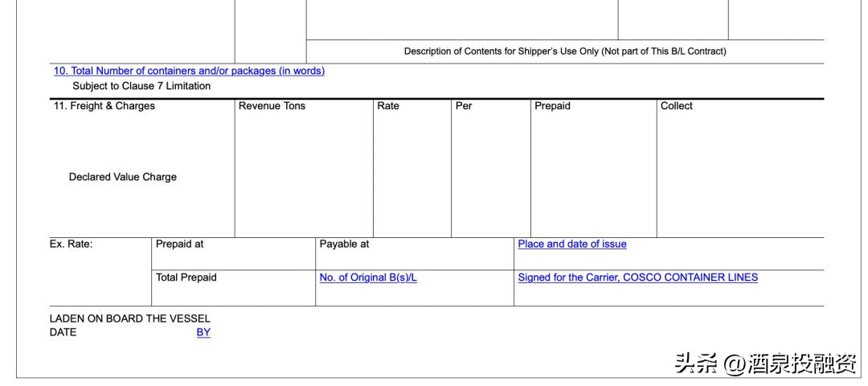Click the Place and date of issue link
This screenshot has height=386, width=868.
[x=571, y=244]
